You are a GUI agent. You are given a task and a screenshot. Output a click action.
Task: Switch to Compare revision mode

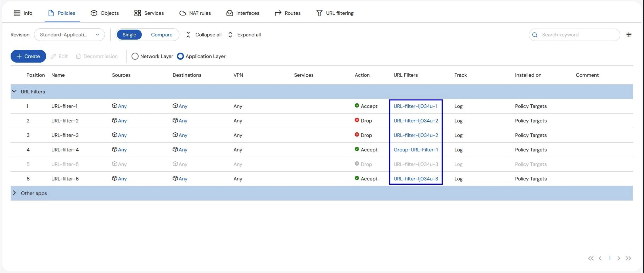click(x=162, y=35)
